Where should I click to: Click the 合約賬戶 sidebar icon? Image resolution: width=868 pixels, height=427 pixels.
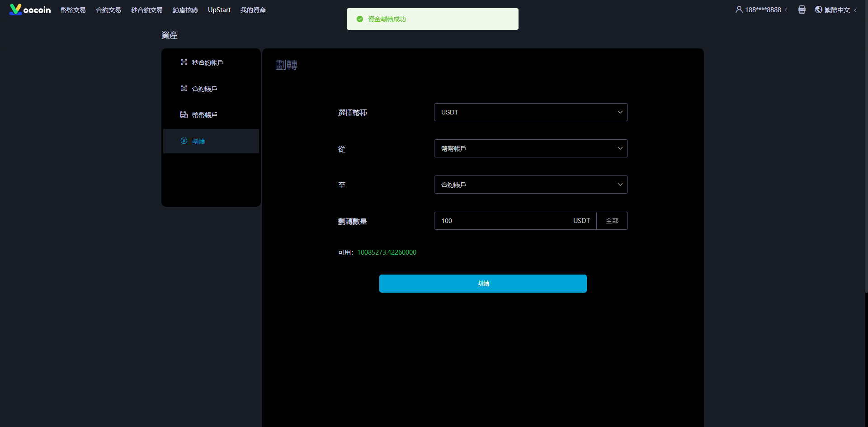pos(184,89)
